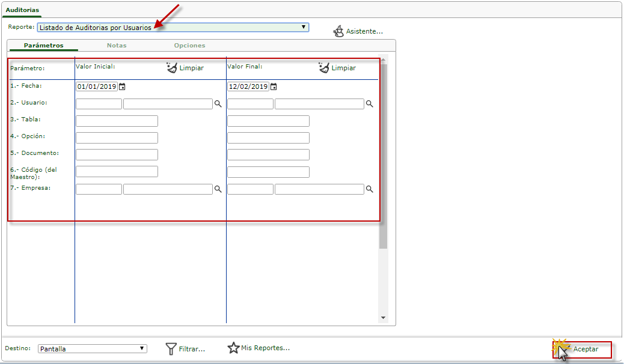Focus the final Tabla field
Screen dimensions: 624x364
coord(268,121)
